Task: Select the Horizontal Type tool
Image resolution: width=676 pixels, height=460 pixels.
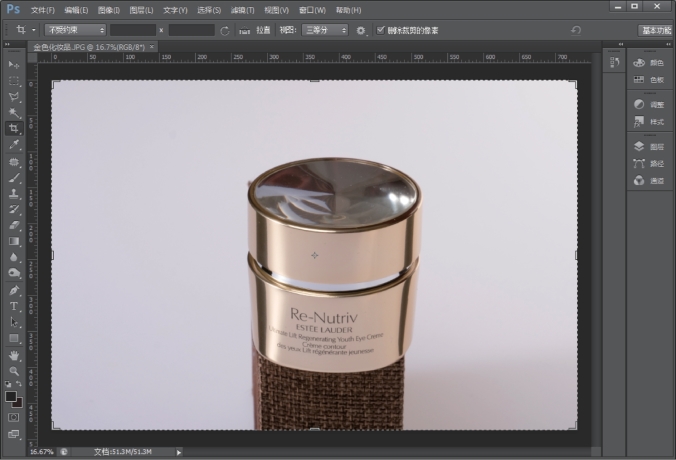Action: click(x=14, y=306)
